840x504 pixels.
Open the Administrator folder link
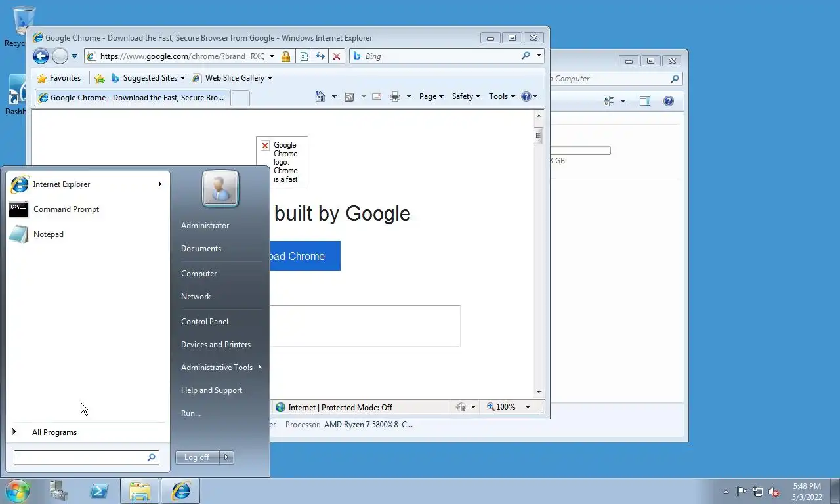pos(205,226)
